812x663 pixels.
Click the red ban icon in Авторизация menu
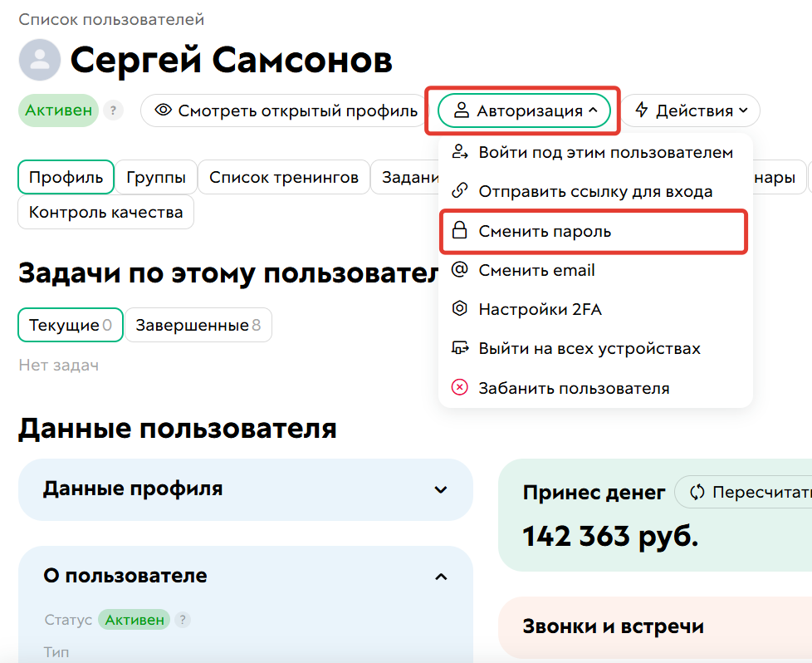pyautogui.click(x=460, y=387)
